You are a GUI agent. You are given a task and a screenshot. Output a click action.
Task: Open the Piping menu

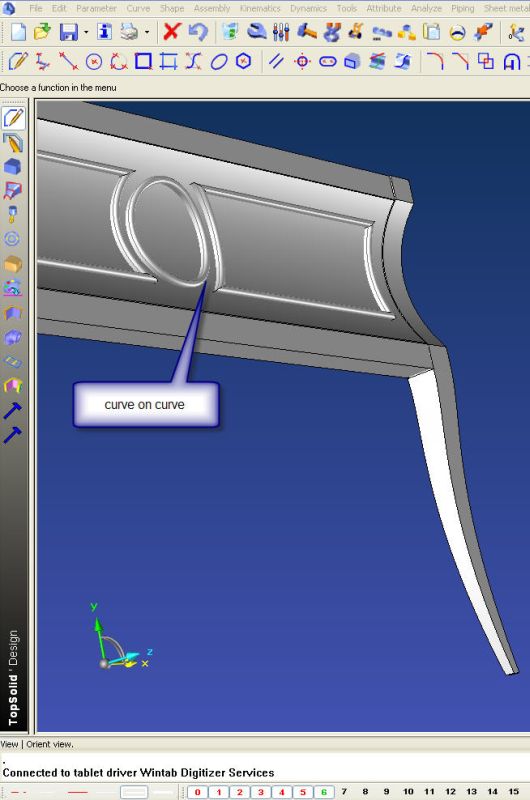[x=463, y=8]
